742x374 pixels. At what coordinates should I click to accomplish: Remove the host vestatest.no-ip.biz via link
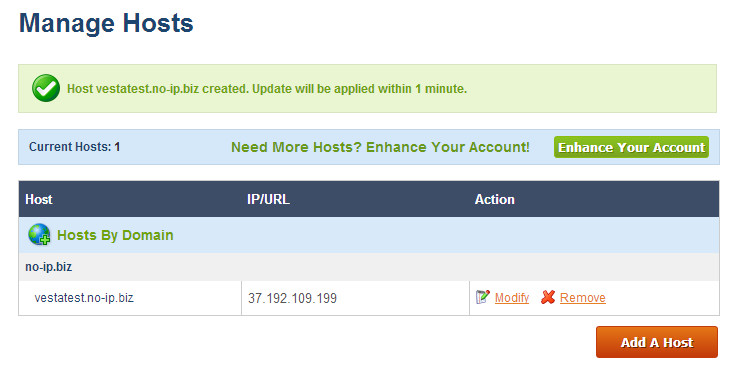click(x=583, y=298)
